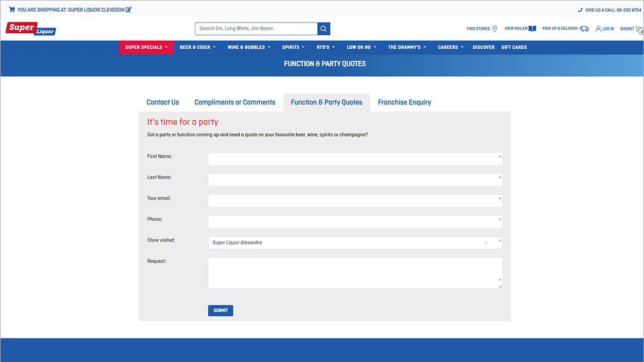This screenshot has width=644, height=362.
Task: Expand the Beer & Cider menu
Action: point(197,47)
